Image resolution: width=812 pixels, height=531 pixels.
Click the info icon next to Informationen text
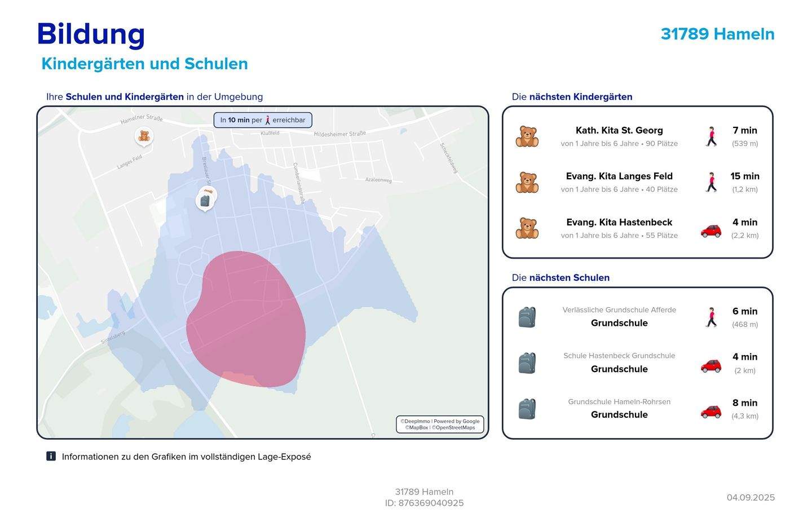click(51, 456)
